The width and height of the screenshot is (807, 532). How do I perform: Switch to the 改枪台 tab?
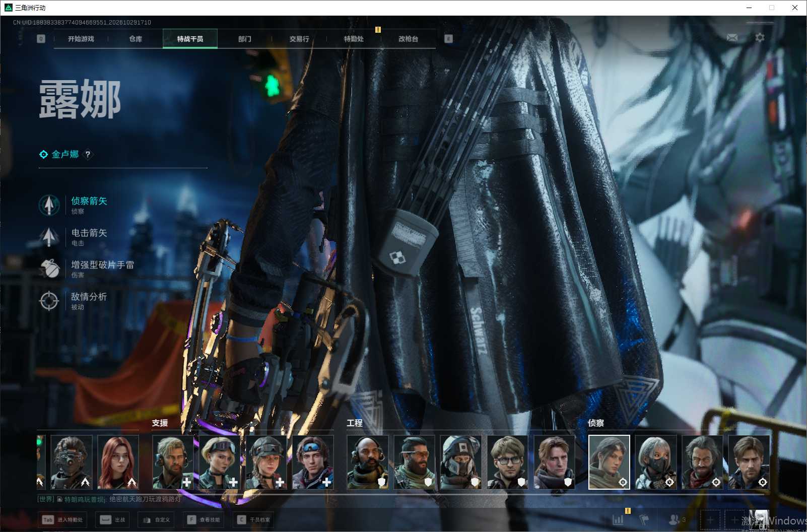pyautogui.click(x=408, y=39)
